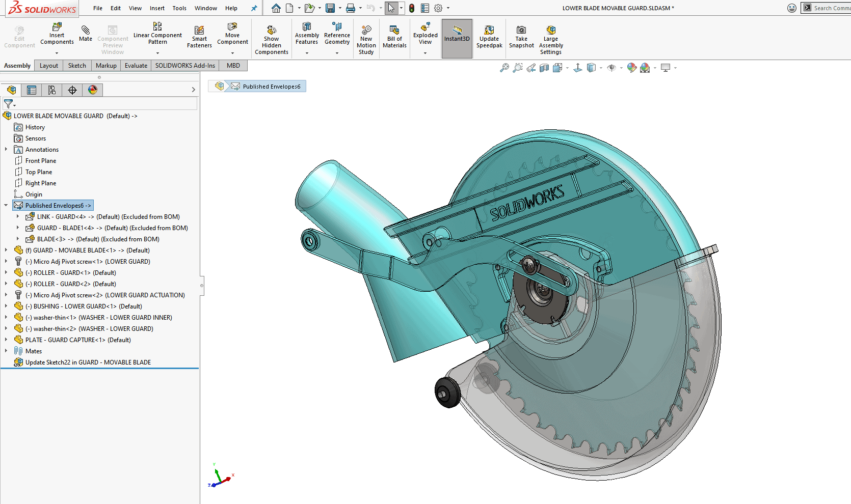Screen dimensions: 851x504
Task: Click the Section View icon
Action: [544, 68]
